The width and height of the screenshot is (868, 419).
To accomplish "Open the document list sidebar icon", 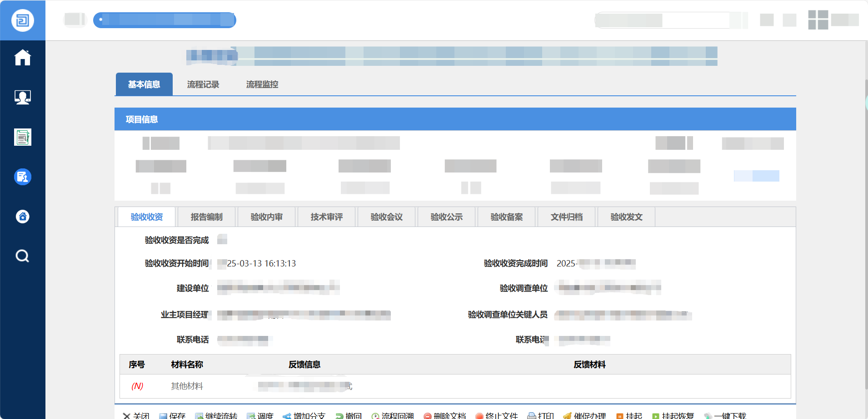I will point(22,137).
